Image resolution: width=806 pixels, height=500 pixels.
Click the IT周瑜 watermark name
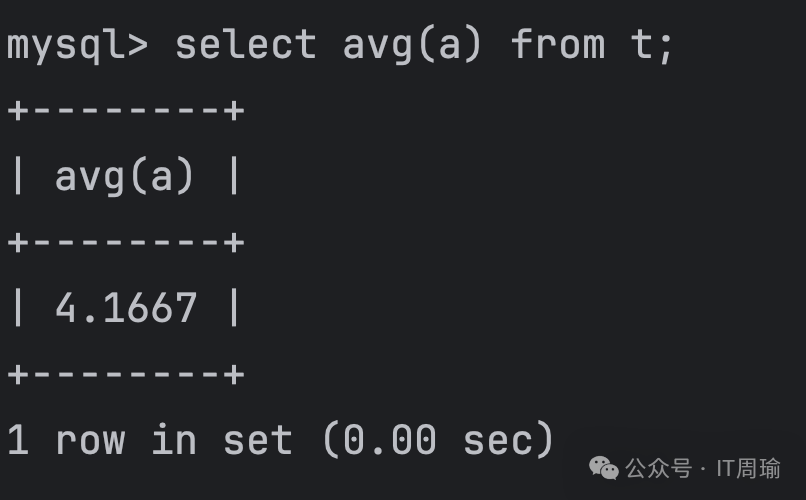click(748, 469)
